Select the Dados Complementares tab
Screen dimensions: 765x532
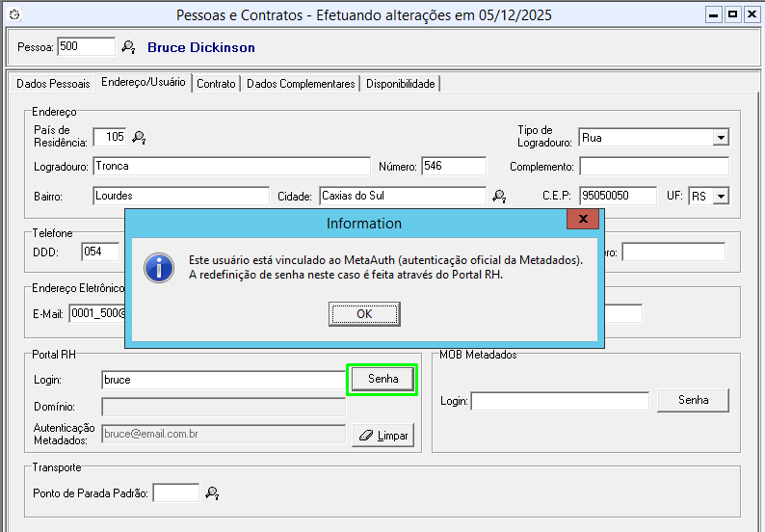[x=301, y=84]
